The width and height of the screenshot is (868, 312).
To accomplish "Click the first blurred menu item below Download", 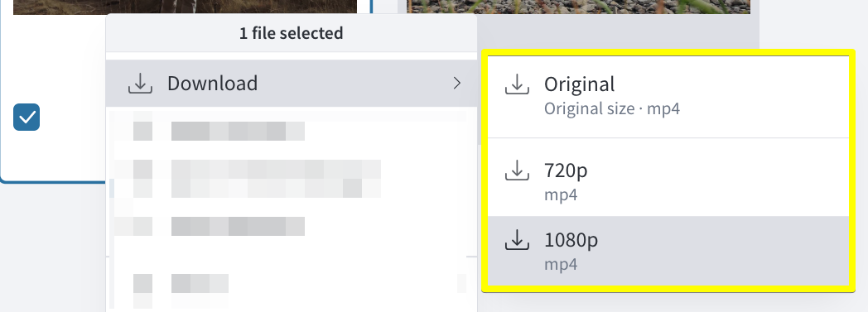I will click(x=292, y=131).
